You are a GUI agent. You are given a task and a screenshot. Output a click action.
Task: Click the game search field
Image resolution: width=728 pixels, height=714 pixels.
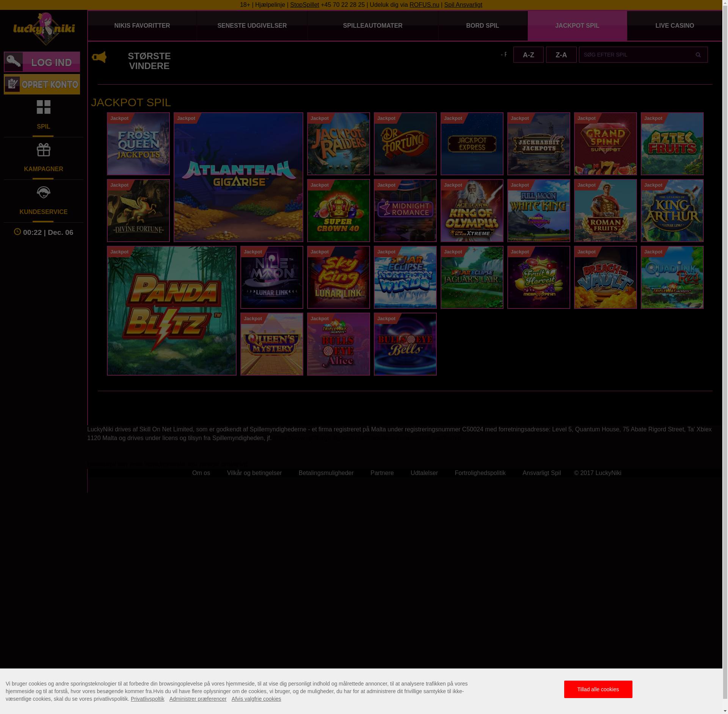pyautogui.click(x=634, y=55)
